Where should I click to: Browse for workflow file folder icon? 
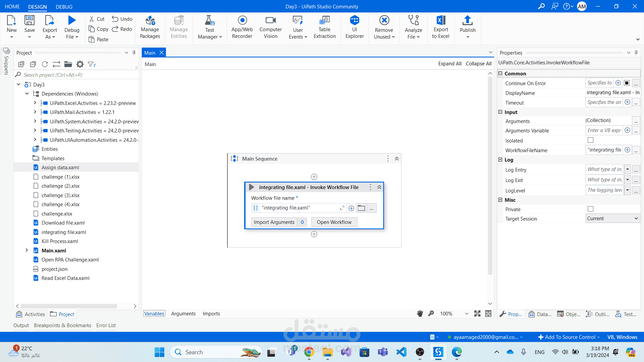[x=361, y=208]
